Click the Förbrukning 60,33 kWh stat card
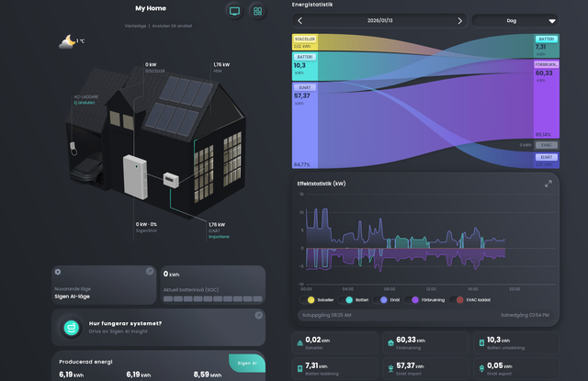588x381 pixels. coord(425,342)
